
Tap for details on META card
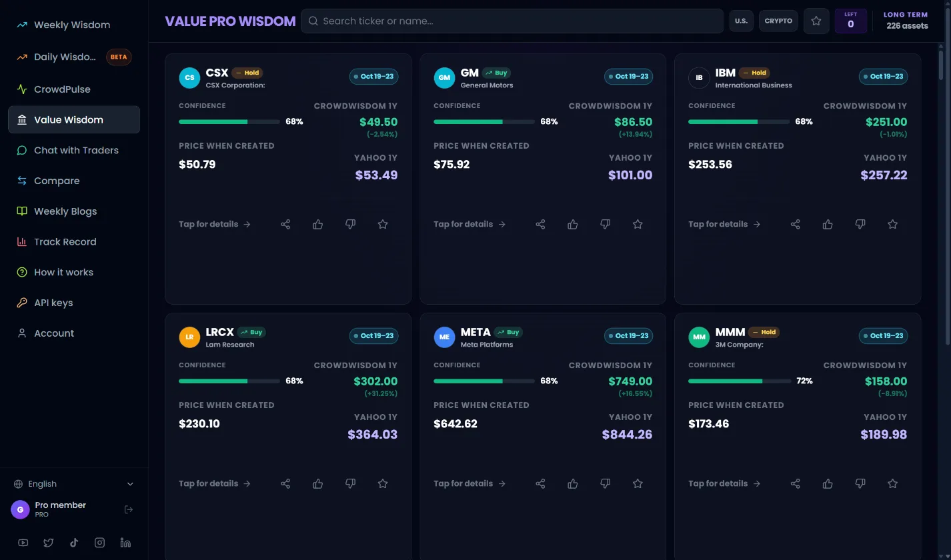point(469,484)
